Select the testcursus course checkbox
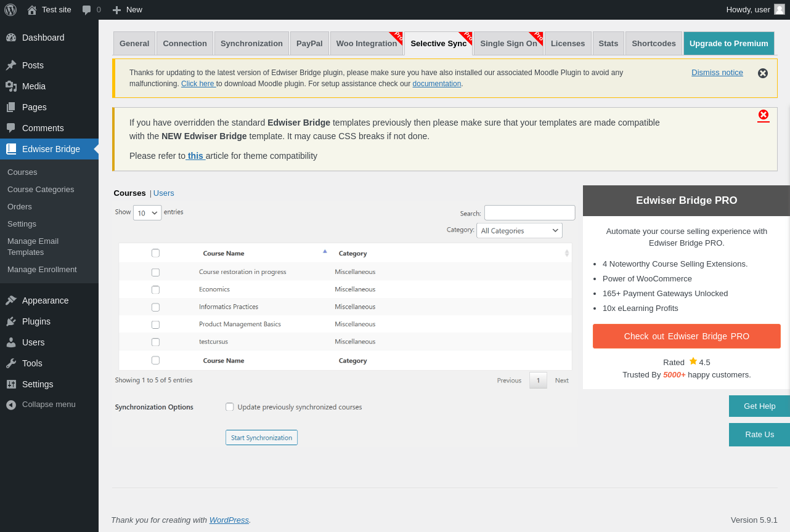 (155, 342)
